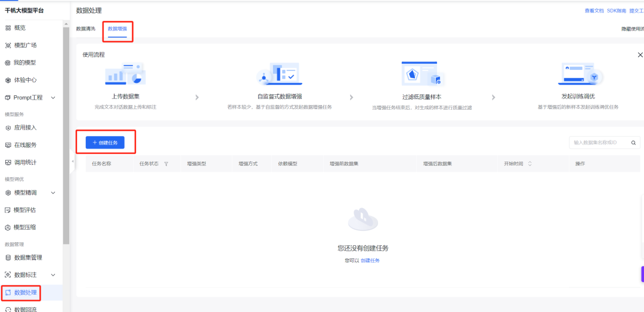Close the 使用流程 panel
644x312 pixels.
640,55
